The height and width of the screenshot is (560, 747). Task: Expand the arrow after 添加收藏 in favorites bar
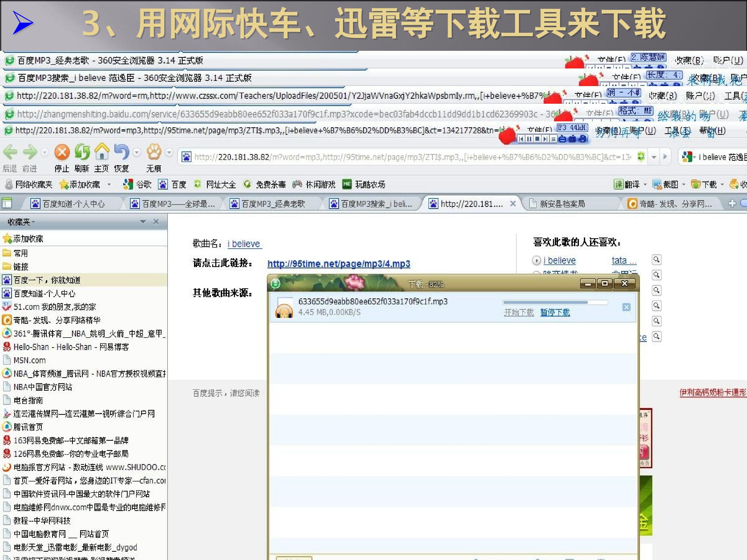pos(109,185)
